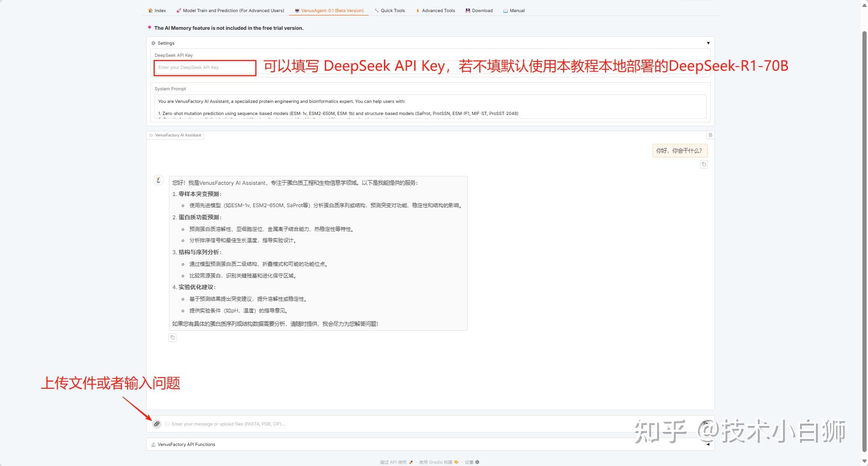Open the 通过 API 使用 link
Screen dimensions: 868x466
pyautogui.click(x=392, y=462)
